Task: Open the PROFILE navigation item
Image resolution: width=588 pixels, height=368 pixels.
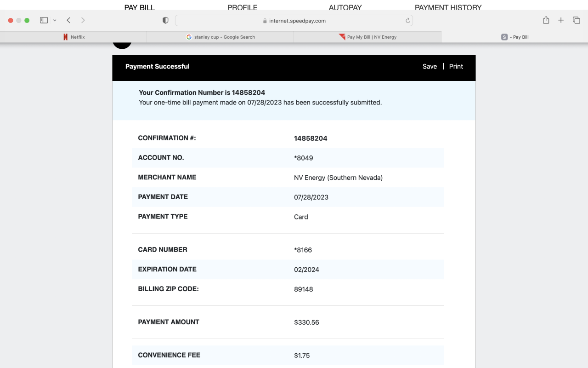Action: click(x=243, y=7)
